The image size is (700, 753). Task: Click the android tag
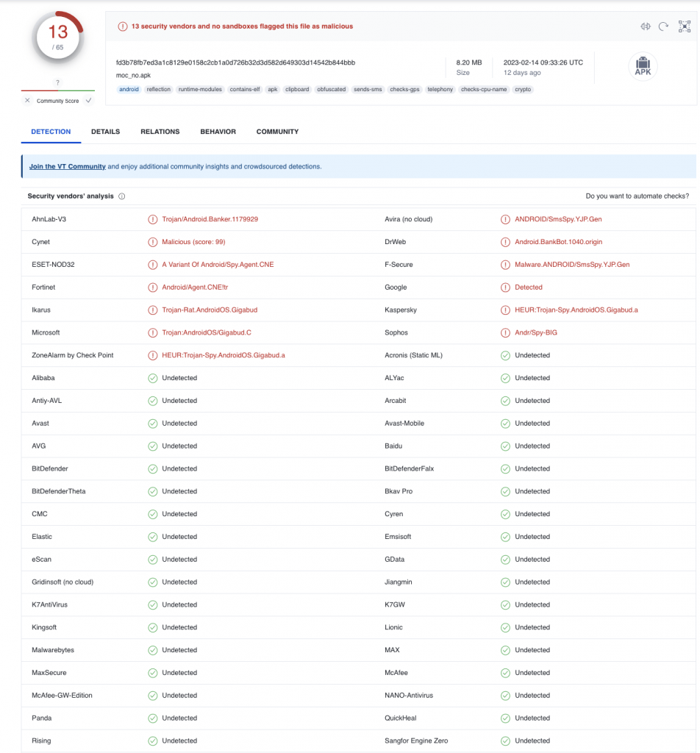[129, 89]
